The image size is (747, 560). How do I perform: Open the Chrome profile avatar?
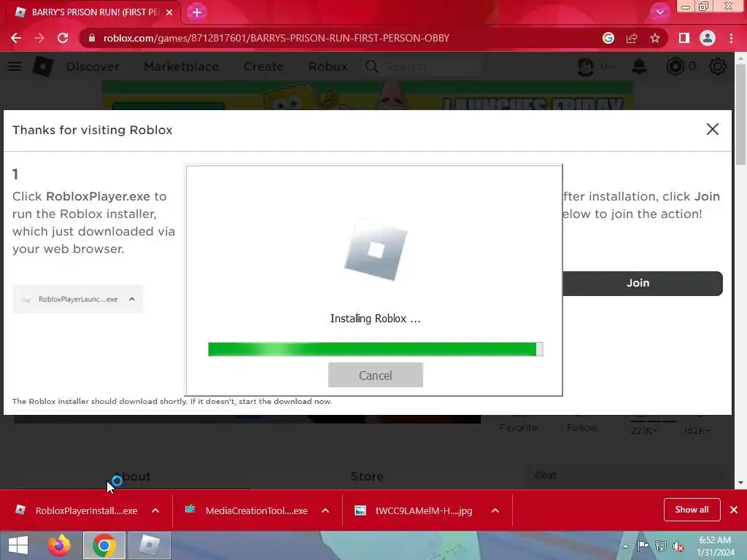(x=708, y=38)
